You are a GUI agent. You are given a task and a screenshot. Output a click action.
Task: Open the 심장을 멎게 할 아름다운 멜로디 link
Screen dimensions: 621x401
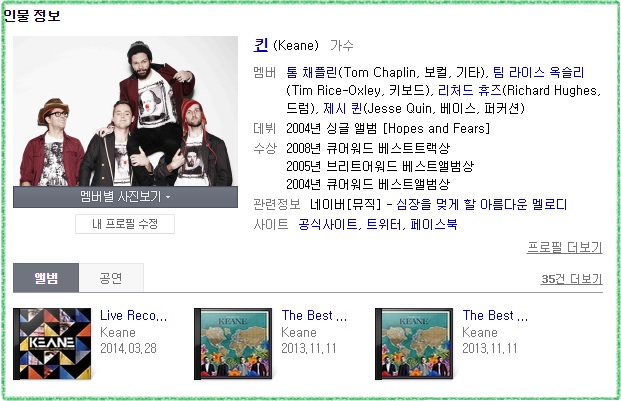(482, 205)
